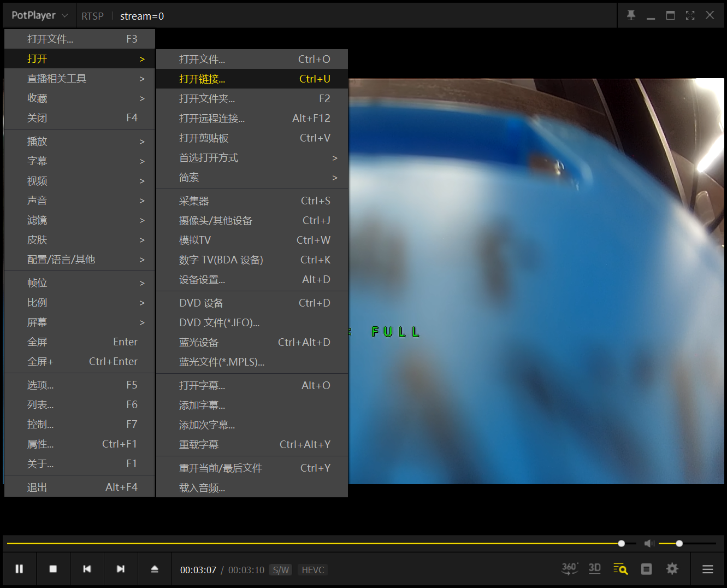The width and height of the screenshot is (727, 588).
Task: Enter fullscreen using the expand icon
Action: tap(690, 15)
